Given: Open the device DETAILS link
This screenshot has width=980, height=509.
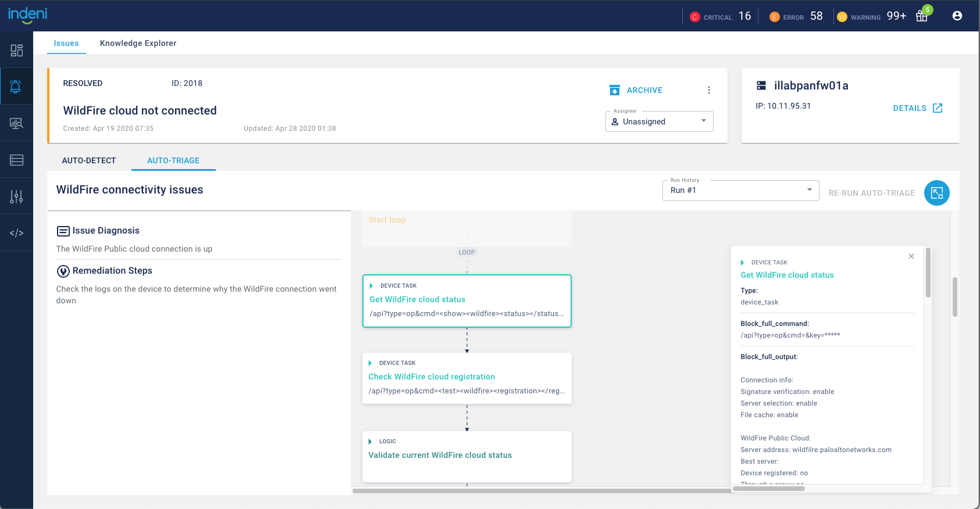Looking at the screenshot, I should pos(910,108).
